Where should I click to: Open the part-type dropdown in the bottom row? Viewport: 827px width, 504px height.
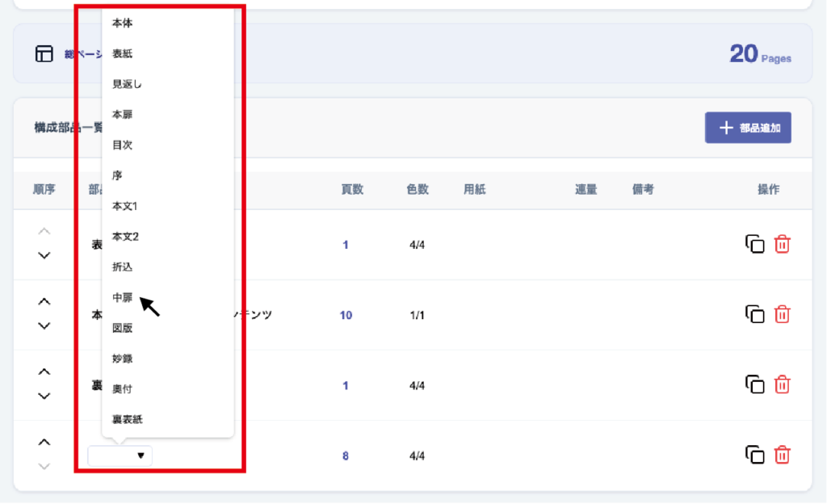coord(120,456)
